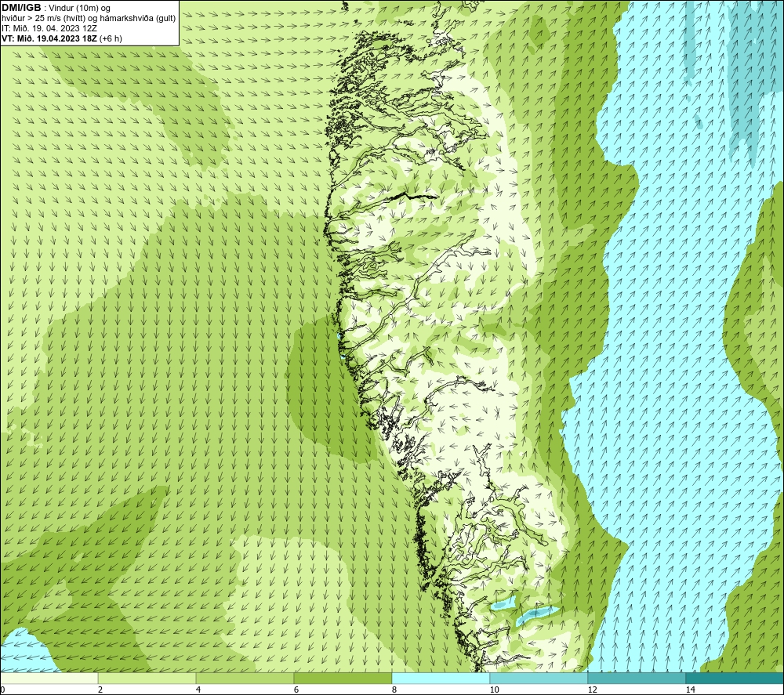This screenshot has width=784, height=695.
Task: Click the "14" label on the color scale
Action: [x=691, y=690]
